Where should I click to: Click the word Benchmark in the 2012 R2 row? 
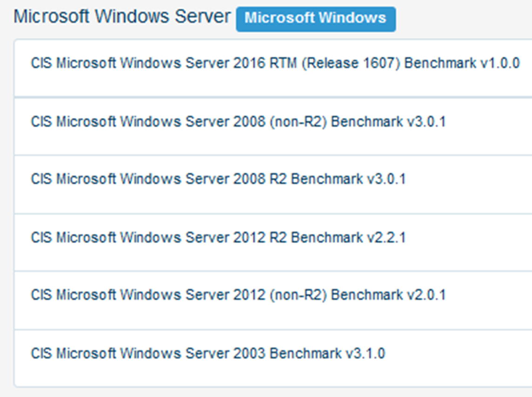[327, 238]
